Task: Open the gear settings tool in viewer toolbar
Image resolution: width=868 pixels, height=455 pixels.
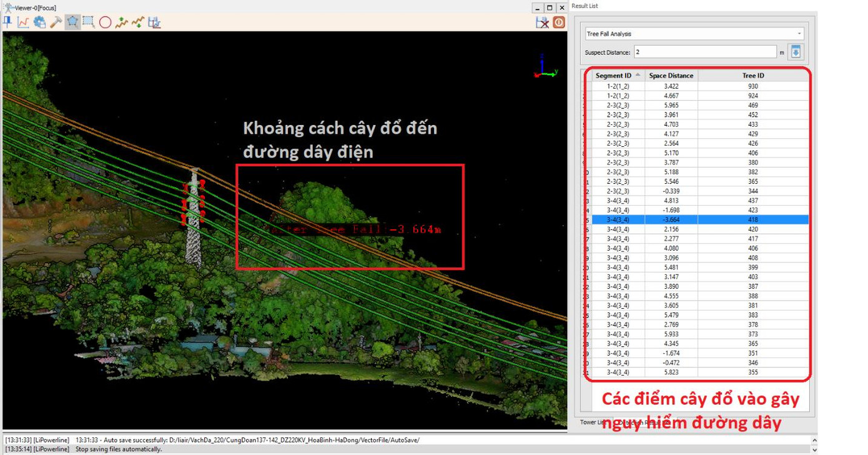Action: point(40,22)
